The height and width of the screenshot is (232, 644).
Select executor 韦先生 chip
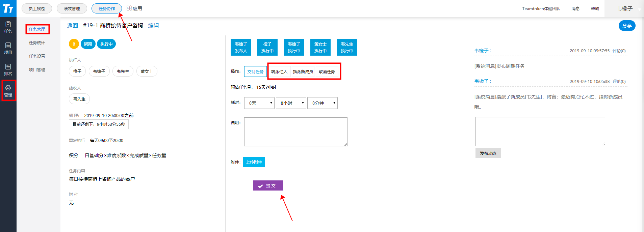pyautogui.click(x=123, y=71)
